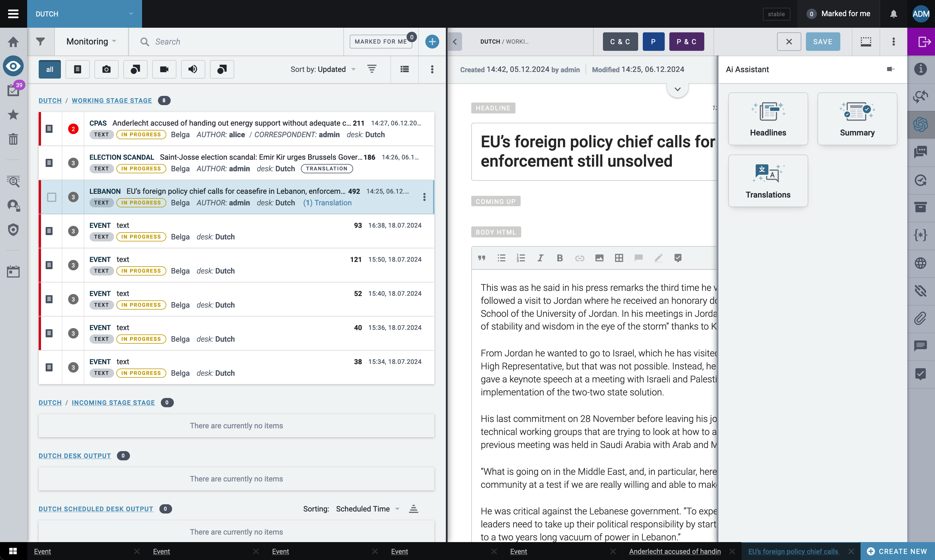
Task: Open Sort by Updated dropdown
Action: click(x=323, y=69)
